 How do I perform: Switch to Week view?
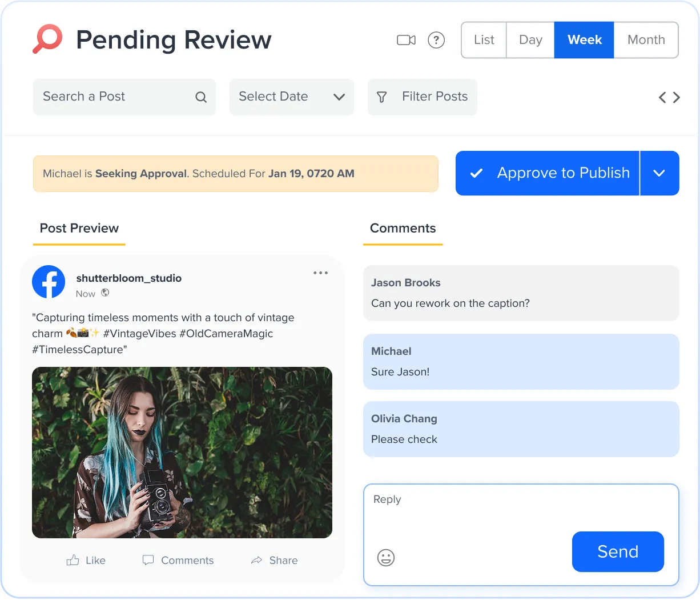click(584, 40)
